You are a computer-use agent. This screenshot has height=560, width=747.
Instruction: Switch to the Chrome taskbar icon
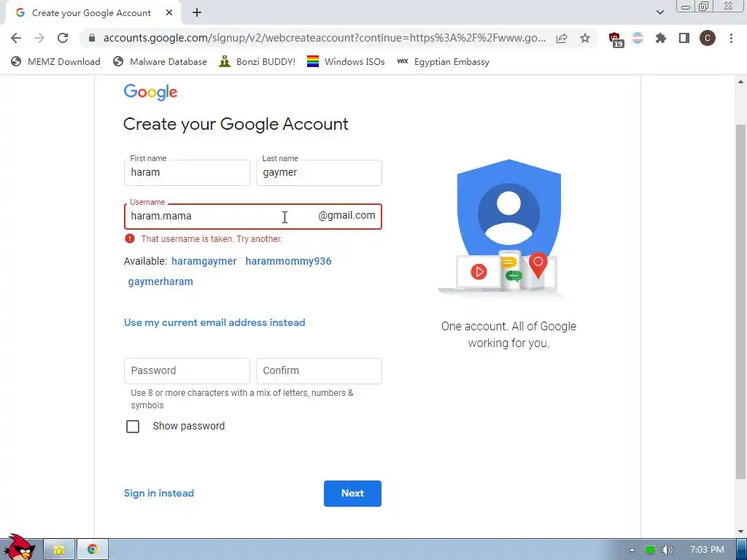pos(93,550)
